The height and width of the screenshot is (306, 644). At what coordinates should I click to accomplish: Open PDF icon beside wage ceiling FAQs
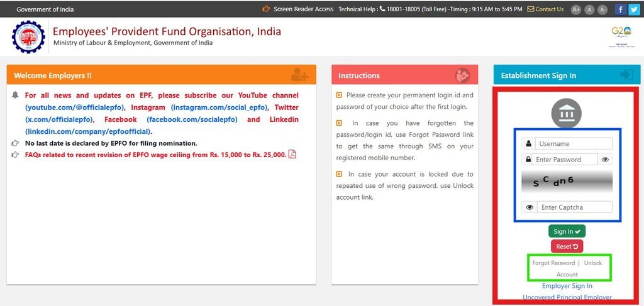tap(292, 154)
